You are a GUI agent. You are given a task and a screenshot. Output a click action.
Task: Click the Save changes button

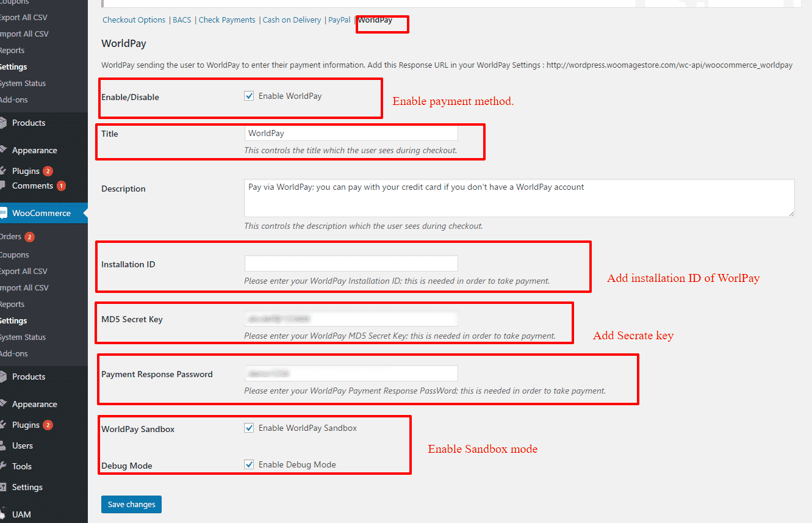pos(131,504)
